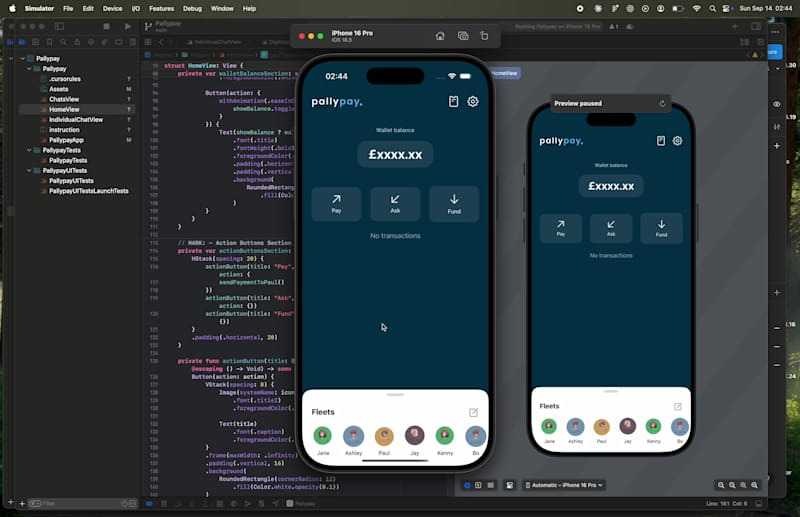Switch the preview to Live mode

click(x=467, y=485)
